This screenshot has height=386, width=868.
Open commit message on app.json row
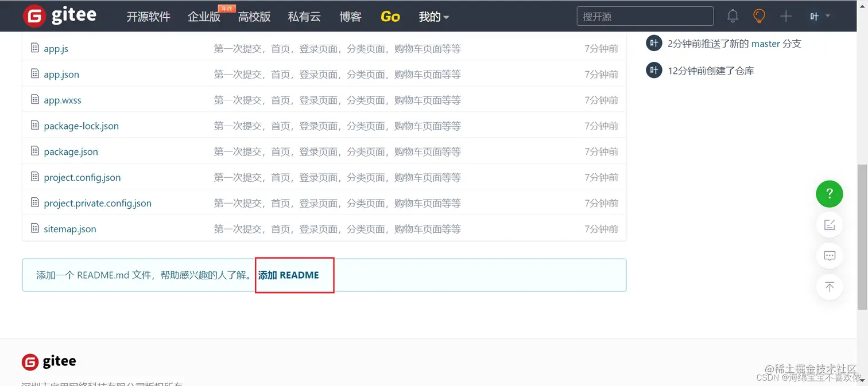(x=338, y=75)
